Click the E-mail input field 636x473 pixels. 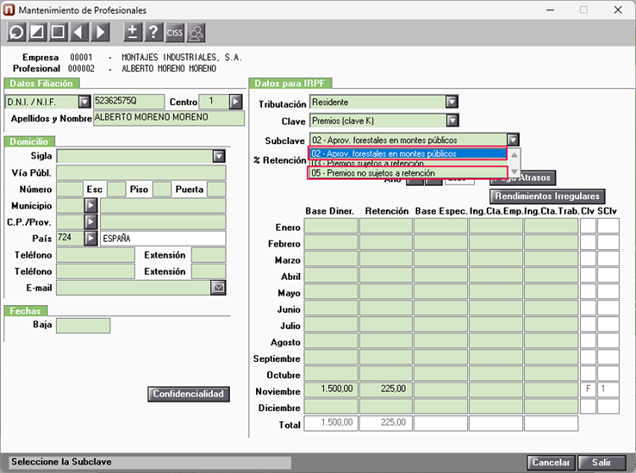(x=133, y=288)
